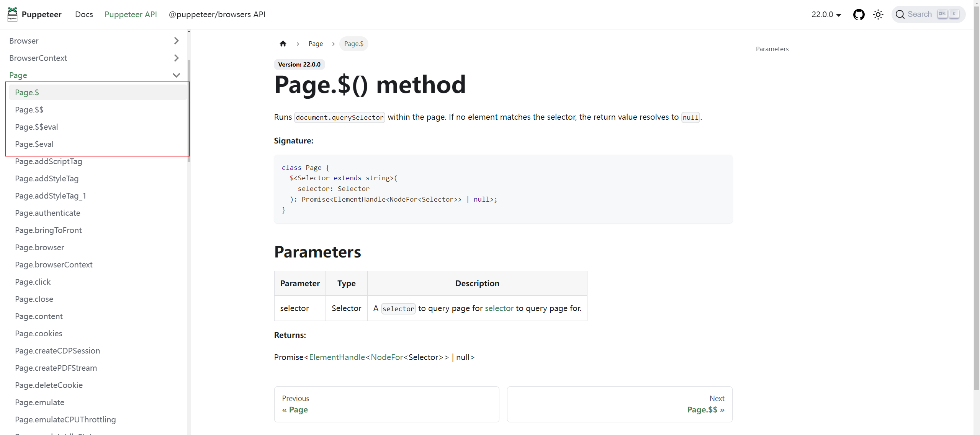
Task: Expand the Browser sidebar category
Action: point(176,41)
